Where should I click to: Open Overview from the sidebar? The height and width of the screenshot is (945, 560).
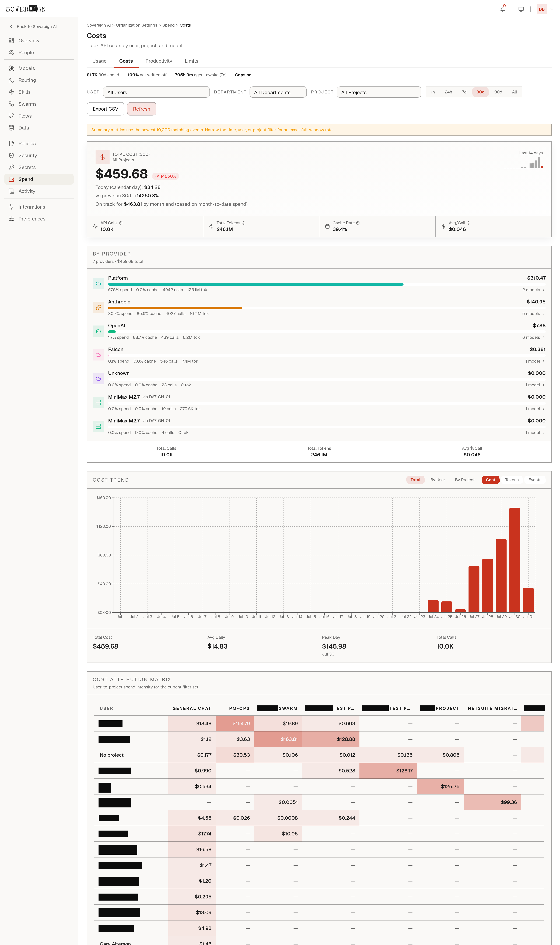point(39,41)
